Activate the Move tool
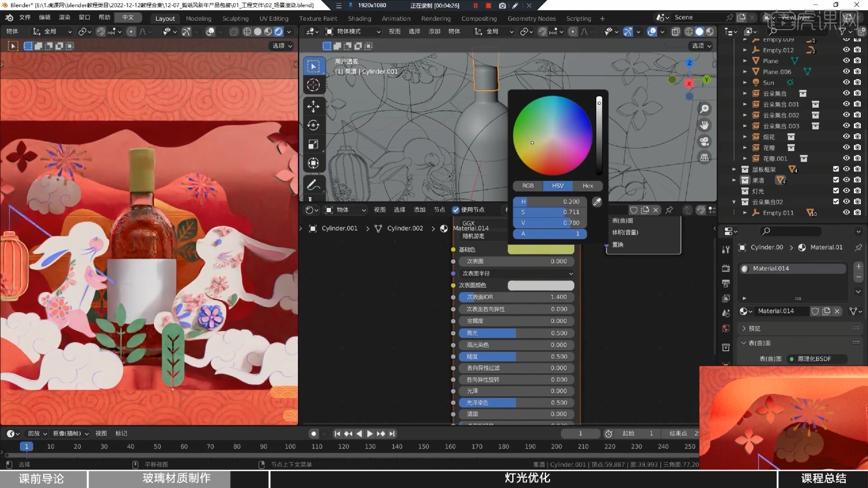This screenshot has width=868, height=488. click(313, 107)
